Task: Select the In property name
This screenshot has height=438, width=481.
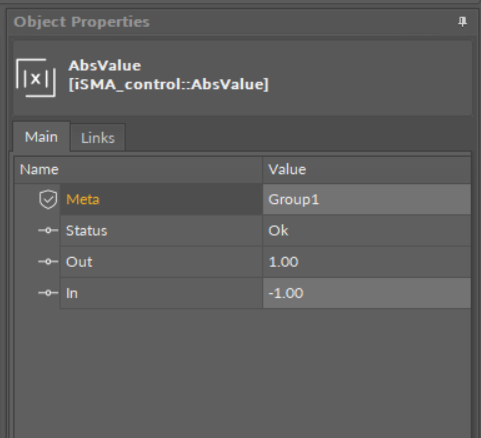Action: (72, 293)
